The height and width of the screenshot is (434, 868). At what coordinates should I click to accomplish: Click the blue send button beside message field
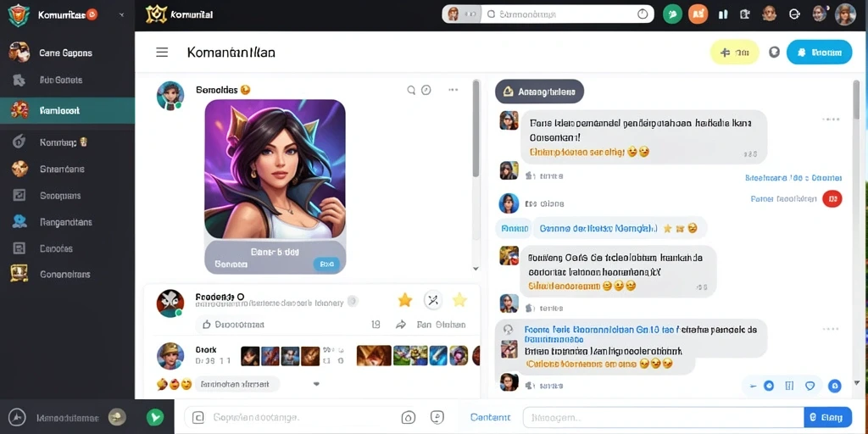827,417
